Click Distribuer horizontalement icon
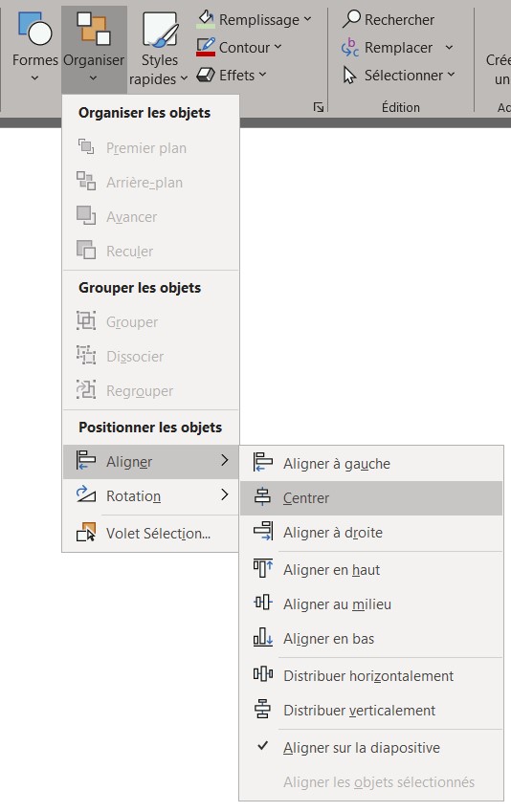The width and height of the screenshot is (511, 812). [263, 673]
